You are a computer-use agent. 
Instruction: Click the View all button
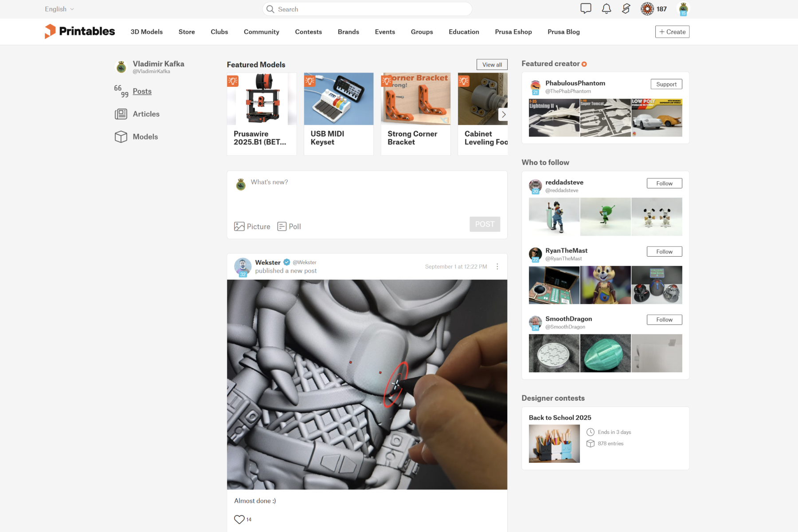492,65
